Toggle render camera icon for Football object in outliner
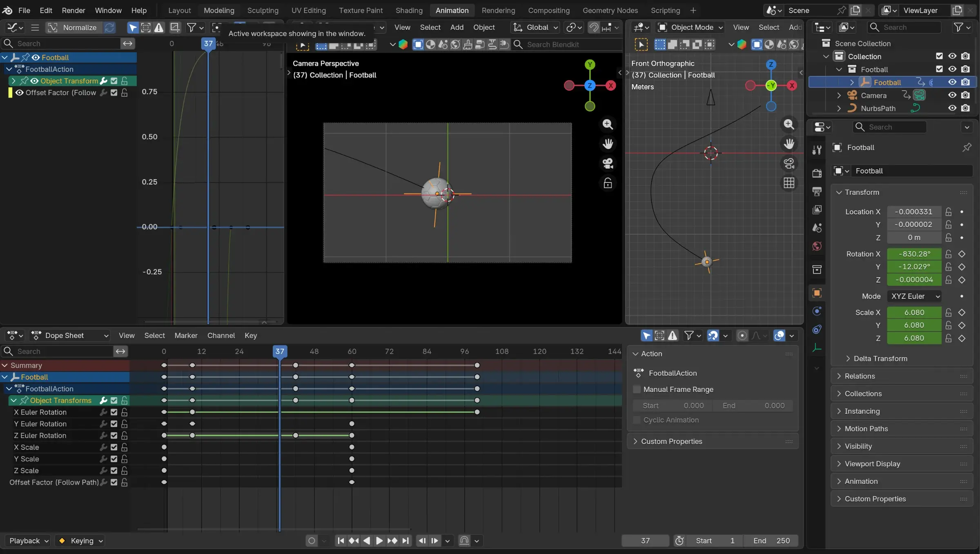This screenshot has width=980, height=554. pos(965,82)
